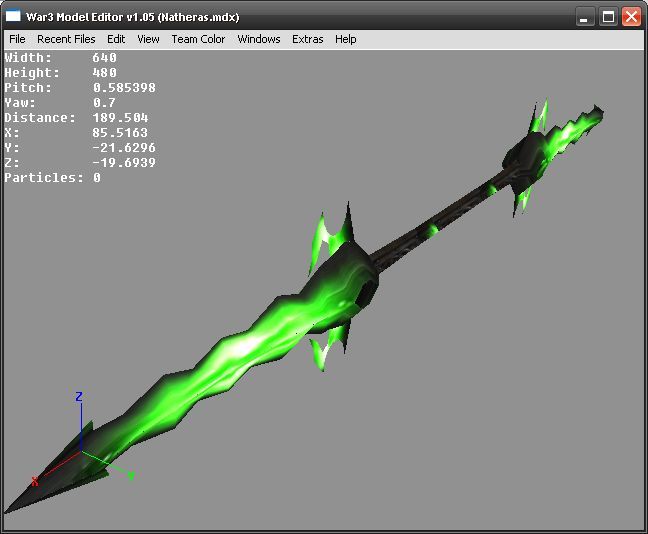Image resolution: width=648 pixels, height=534 pixels.
Task: Click the X value 85.5163
Action: (120, 133)
